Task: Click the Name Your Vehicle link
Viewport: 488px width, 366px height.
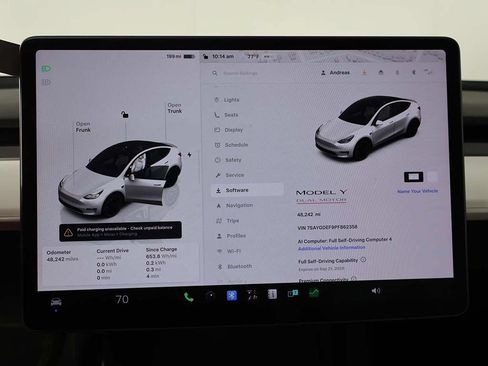Action: 417,191
